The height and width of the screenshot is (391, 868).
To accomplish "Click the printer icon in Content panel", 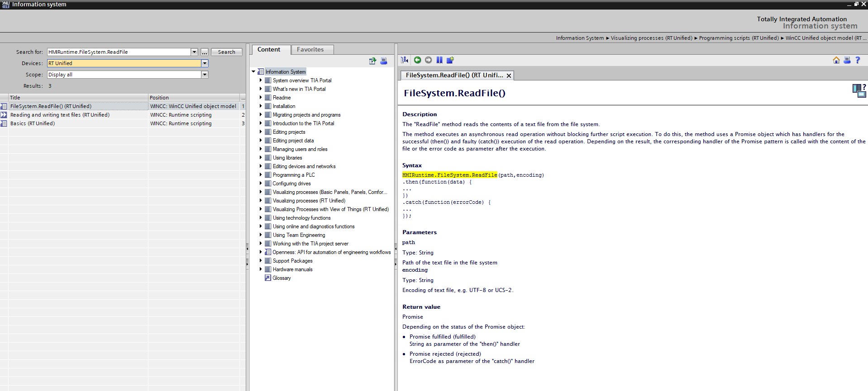I will click(383, 61).
